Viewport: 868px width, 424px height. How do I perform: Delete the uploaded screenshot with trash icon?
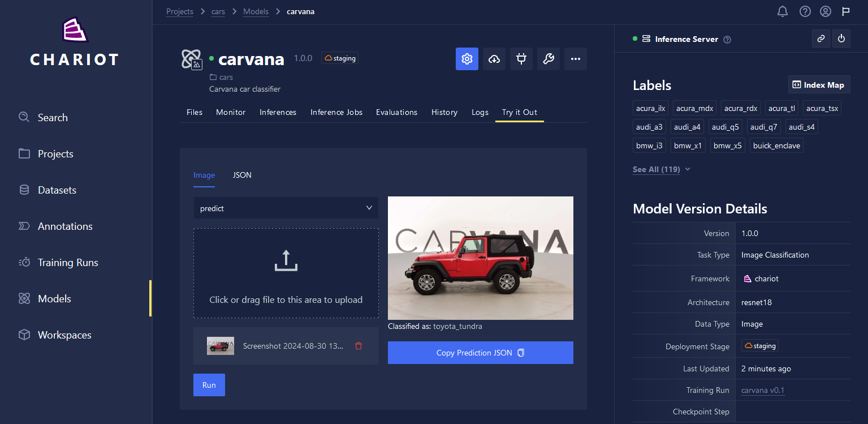[x=359, y=346]
